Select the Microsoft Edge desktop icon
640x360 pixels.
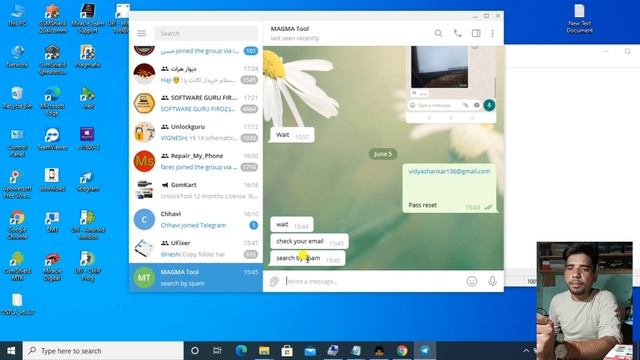[x=52, y=101]
